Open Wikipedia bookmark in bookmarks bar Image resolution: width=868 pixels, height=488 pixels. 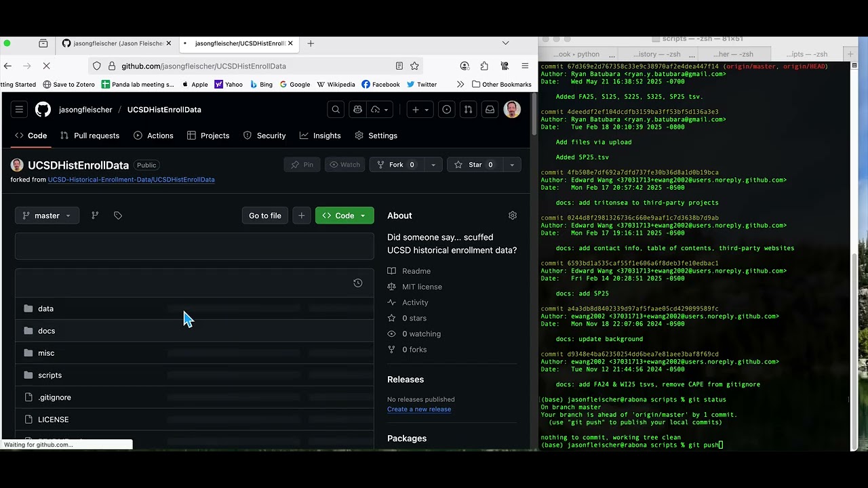(336, 85)
